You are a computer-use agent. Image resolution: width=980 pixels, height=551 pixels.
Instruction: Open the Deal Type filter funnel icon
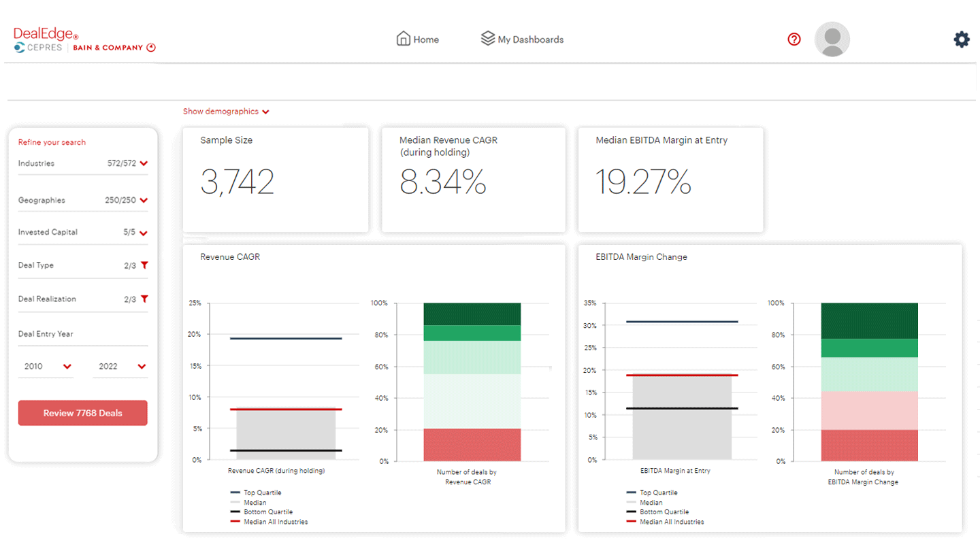[x=144, y=265]
